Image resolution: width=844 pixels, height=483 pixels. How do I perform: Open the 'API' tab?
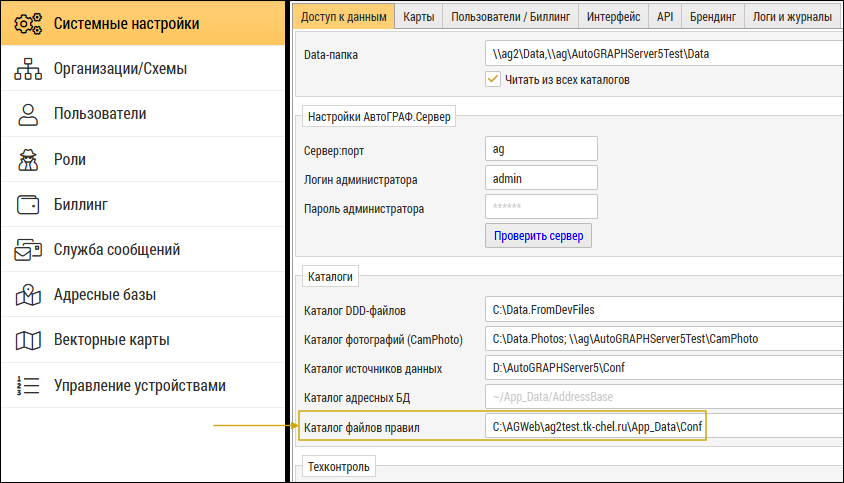[665, 17]
